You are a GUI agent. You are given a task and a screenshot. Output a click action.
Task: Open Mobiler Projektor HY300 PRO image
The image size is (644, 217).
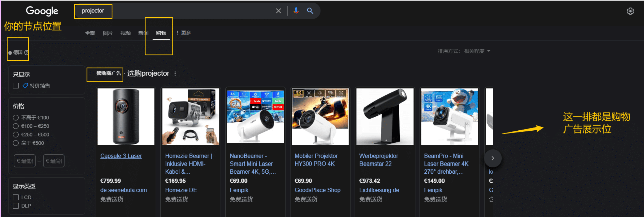click(320, 117)
